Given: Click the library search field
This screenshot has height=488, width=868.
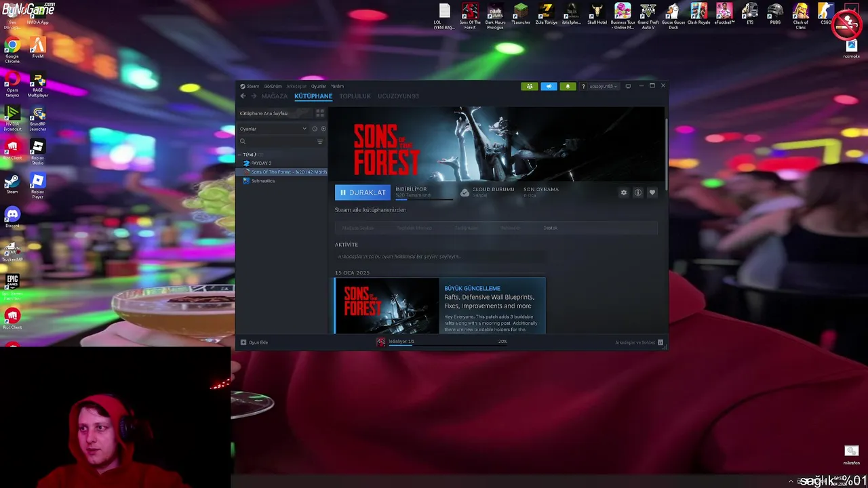Looking at the screenshot, I should (277, 142).
